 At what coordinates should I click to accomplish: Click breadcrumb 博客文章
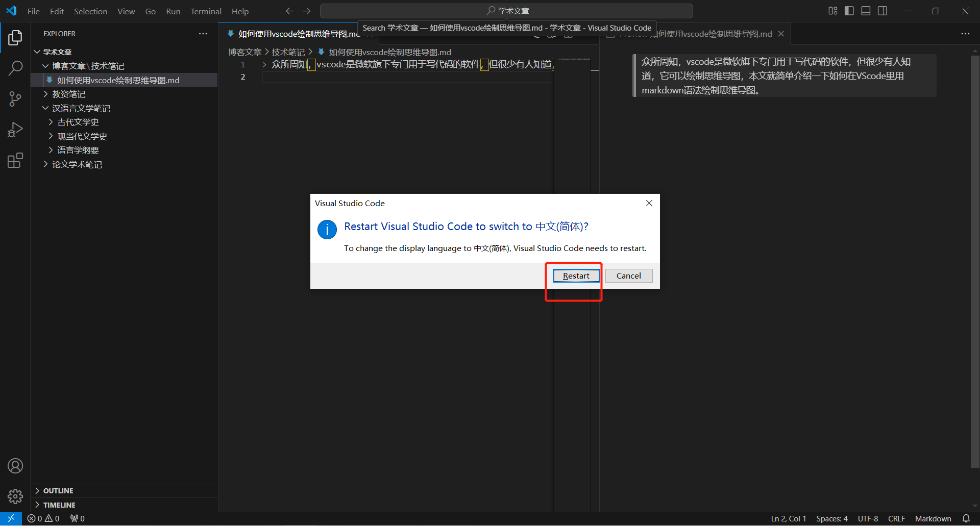245,52
